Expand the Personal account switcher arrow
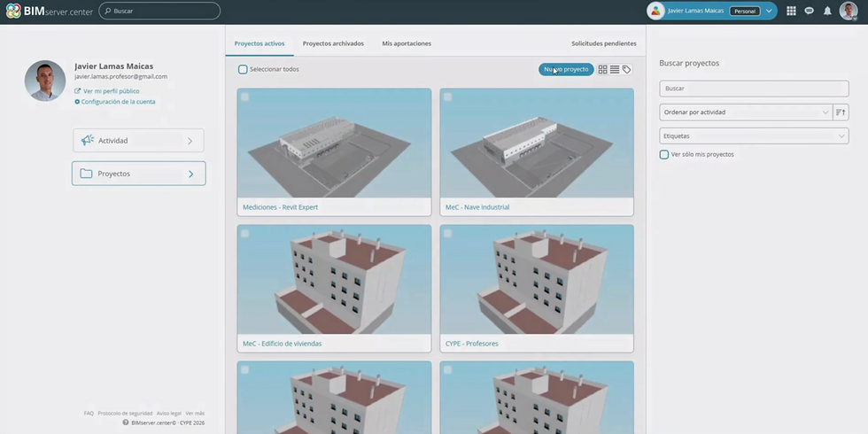868x434 pixels. coord(769,11)
